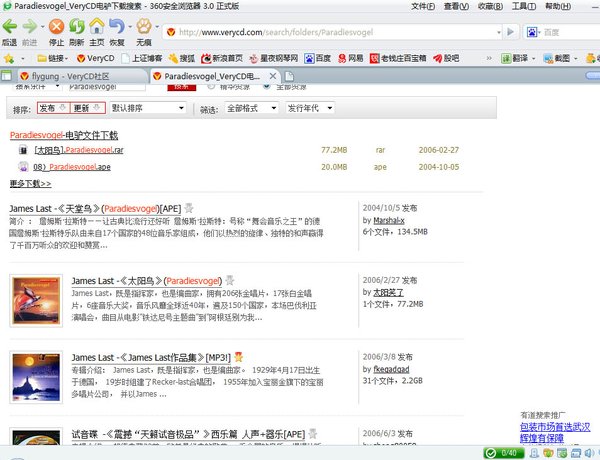The height and width of the screenshot is (460, 600).
Task: Open the 星夜钢琴网 bookmark
Action: (273, 58)
